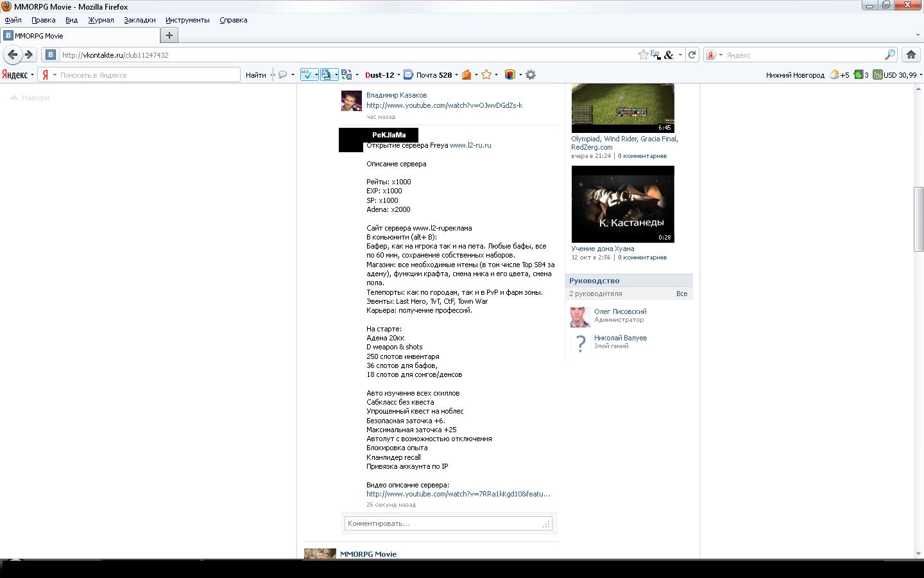Click the USD 30,99 currency rate icon
The image size is (924, 578).
877,74
